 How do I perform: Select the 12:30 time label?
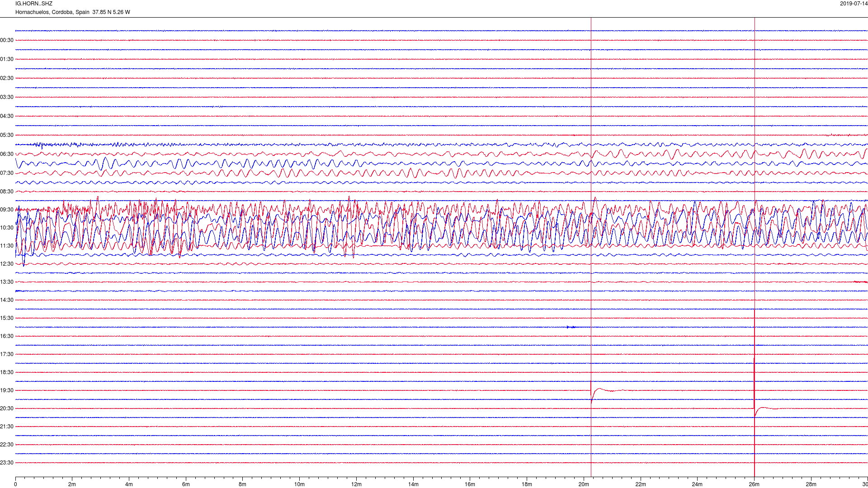pos(7,264)
